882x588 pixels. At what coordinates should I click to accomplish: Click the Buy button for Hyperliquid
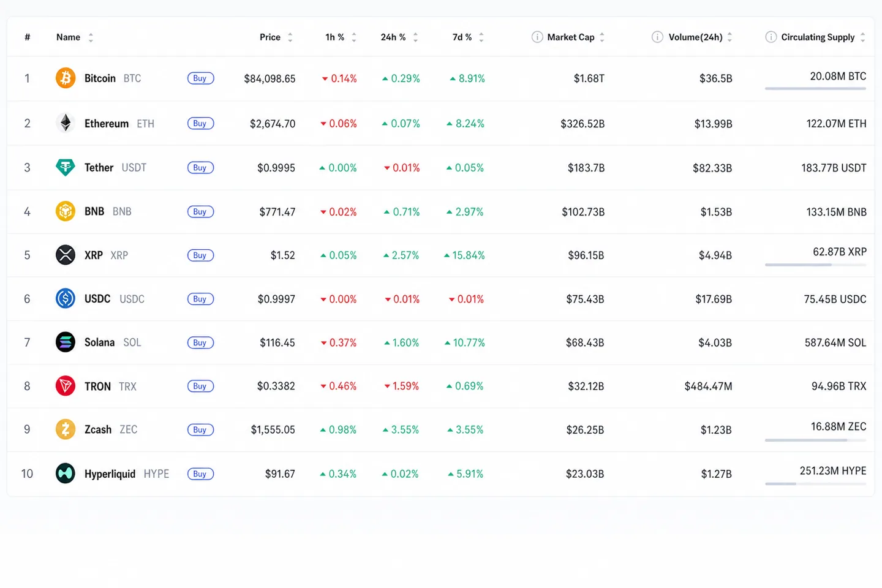point(200,473)
